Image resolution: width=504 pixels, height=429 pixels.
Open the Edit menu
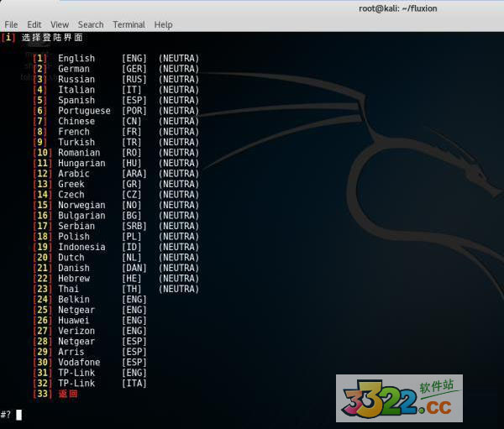coord(34,24)
